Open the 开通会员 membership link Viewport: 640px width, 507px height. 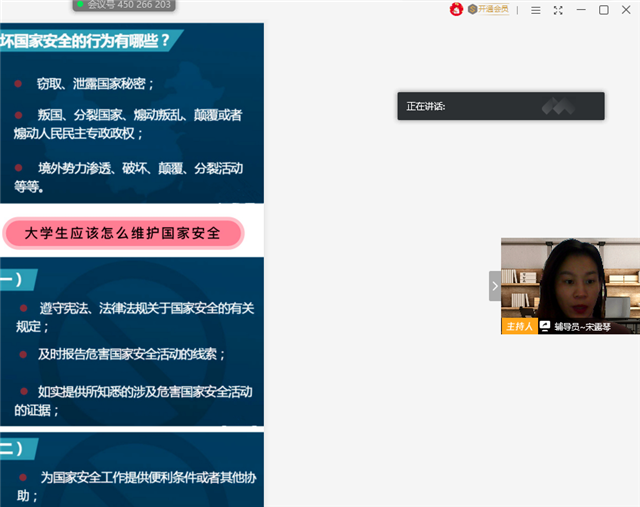(494, 9)
